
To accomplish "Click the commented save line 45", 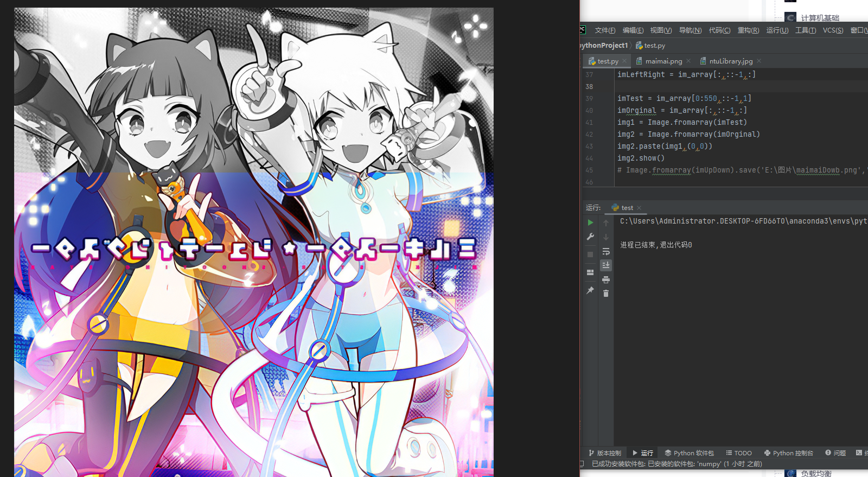I will (x=742, y=170).
